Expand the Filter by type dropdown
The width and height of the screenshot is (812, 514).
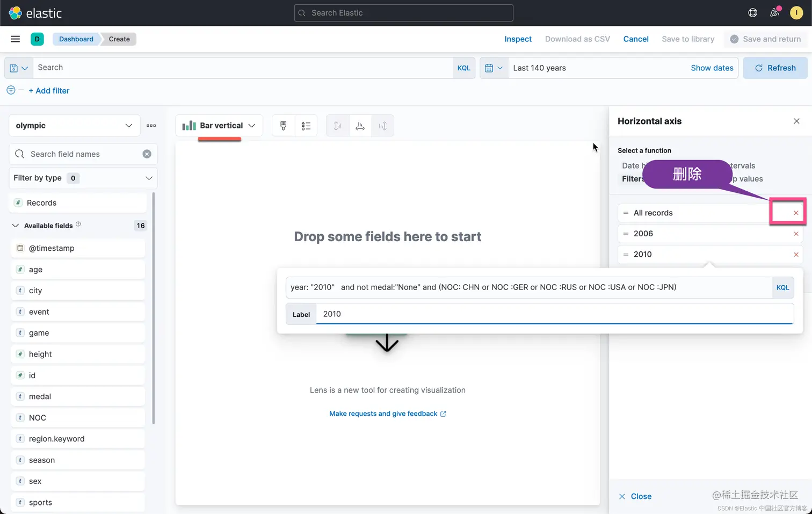pos(83,178)
